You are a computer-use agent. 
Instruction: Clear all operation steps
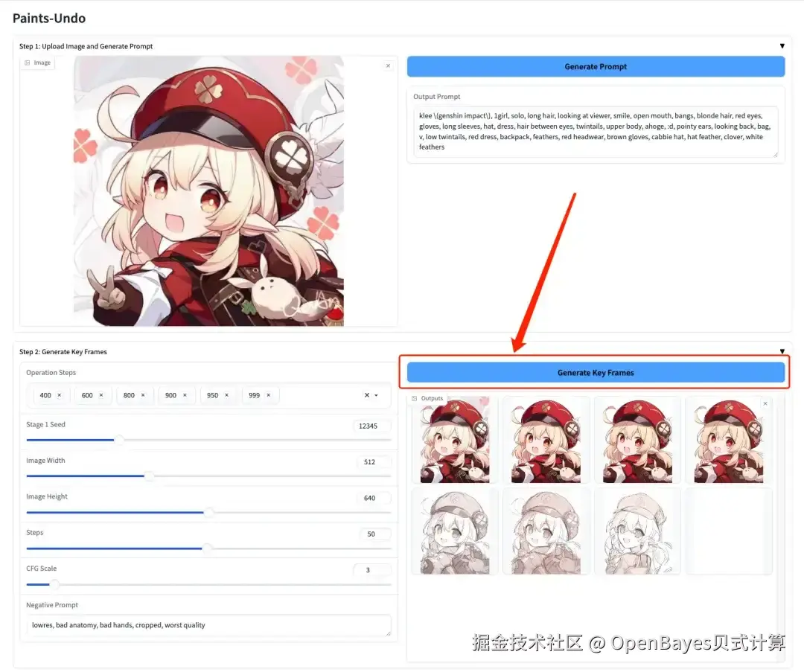coord(366,395)
